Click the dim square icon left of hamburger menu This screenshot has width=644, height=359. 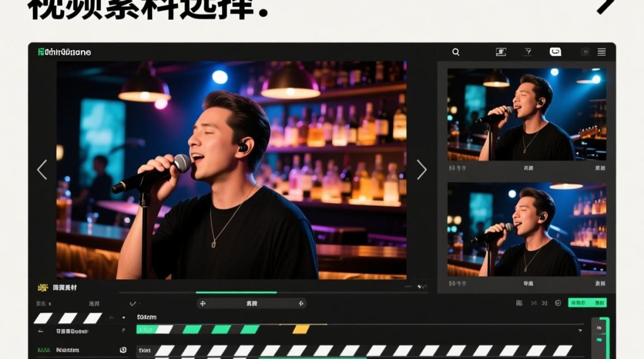click(585, 52)
